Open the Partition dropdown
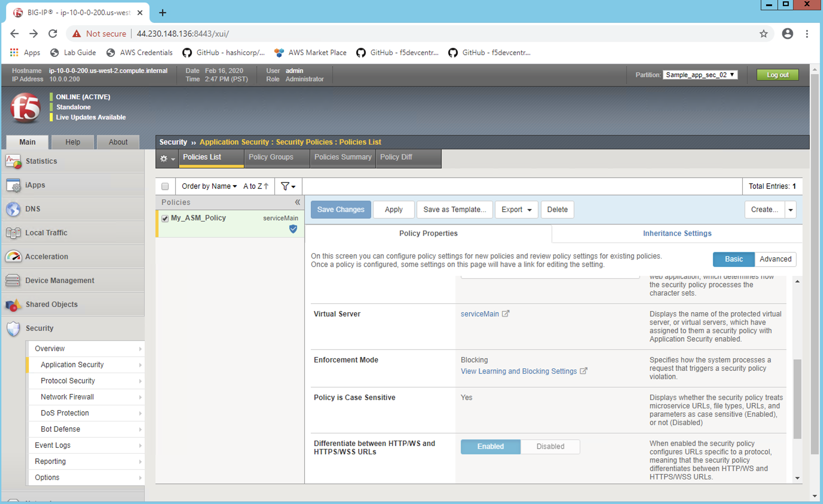Image resolution: width=823 pixels, height=504 pixels. [x=700, y=75]
